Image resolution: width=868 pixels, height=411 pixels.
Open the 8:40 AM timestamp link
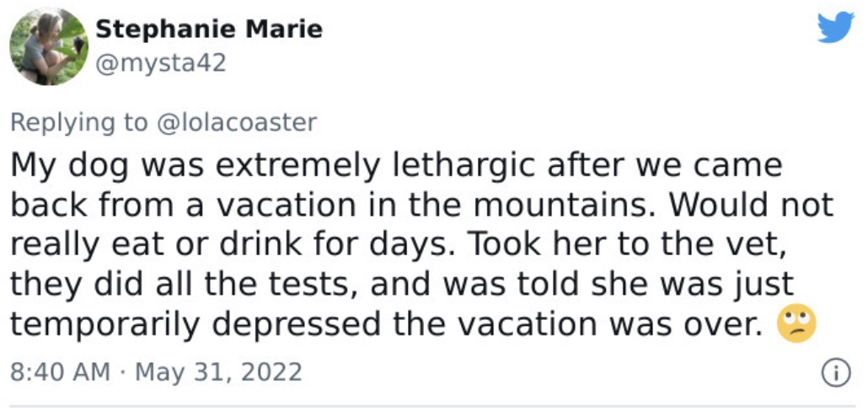click(x=61, y=371)
